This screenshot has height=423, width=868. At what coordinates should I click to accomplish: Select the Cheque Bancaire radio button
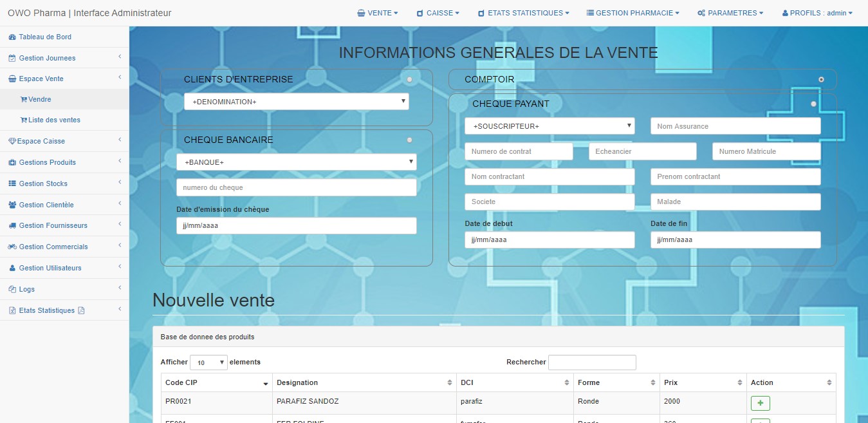(x=410, y=140)
